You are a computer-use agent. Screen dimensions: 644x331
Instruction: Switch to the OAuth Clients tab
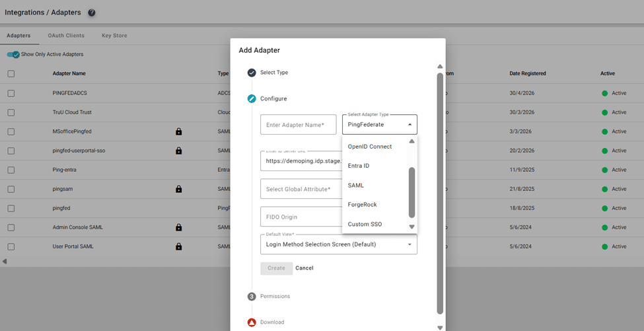click(x=66, y=36)
